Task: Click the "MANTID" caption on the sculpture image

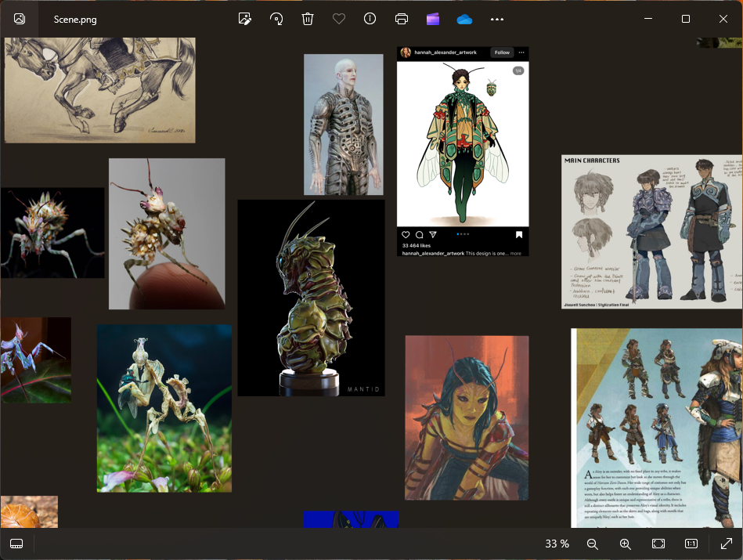Action: click(363, 389)
